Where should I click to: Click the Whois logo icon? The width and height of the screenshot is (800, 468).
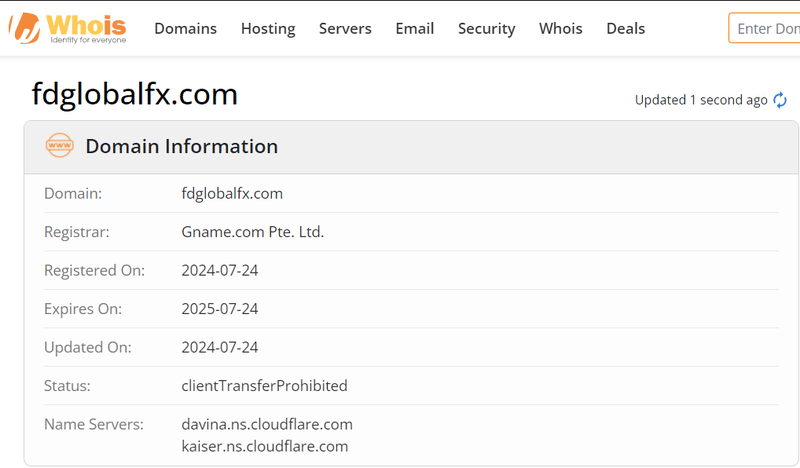24,28
